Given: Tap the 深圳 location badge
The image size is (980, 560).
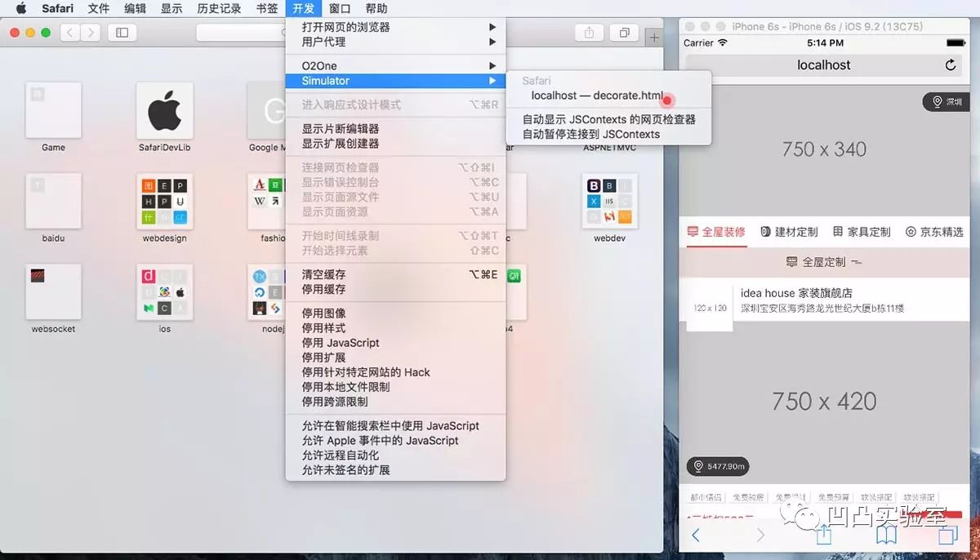Looking at the screenshot, I should pyautogui.click(x=946, y=102).
